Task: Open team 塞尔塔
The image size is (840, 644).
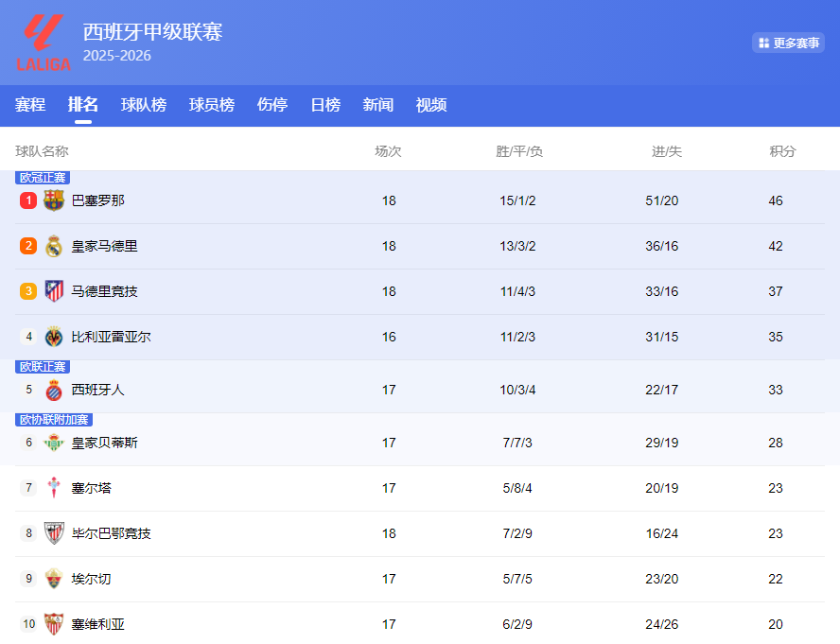Action: tap(92, 488)
